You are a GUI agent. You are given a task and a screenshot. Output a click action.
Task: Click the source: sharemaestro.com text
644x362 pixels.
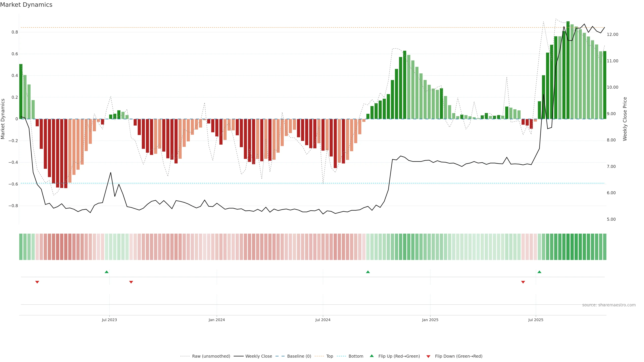click(x=609, y=305)
